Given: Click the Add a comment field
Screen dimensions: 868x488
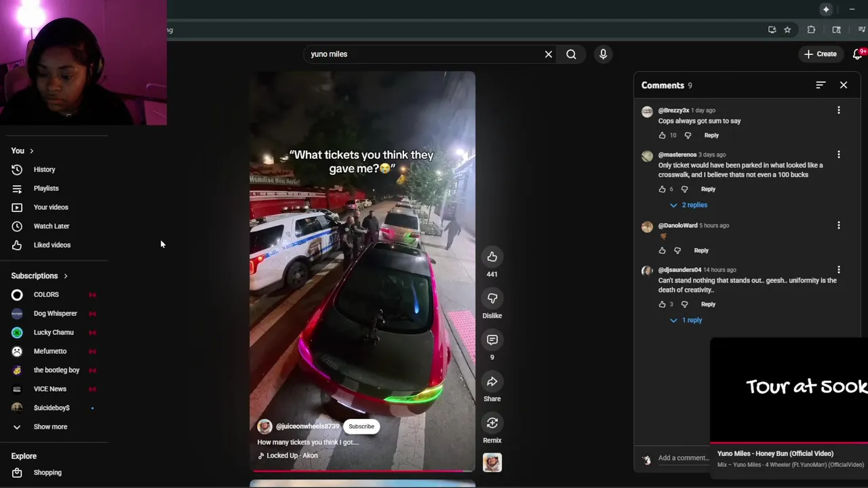Looking at the screenshot, I should click(x=683, y=458).
